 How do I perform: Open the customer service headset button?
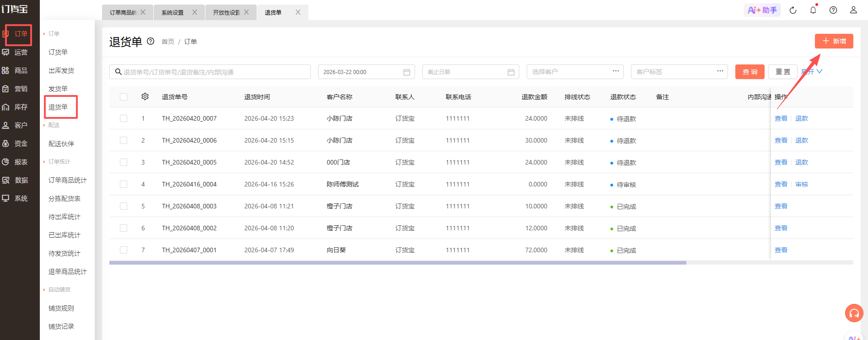pyautogui.click(x=854, y=313)
